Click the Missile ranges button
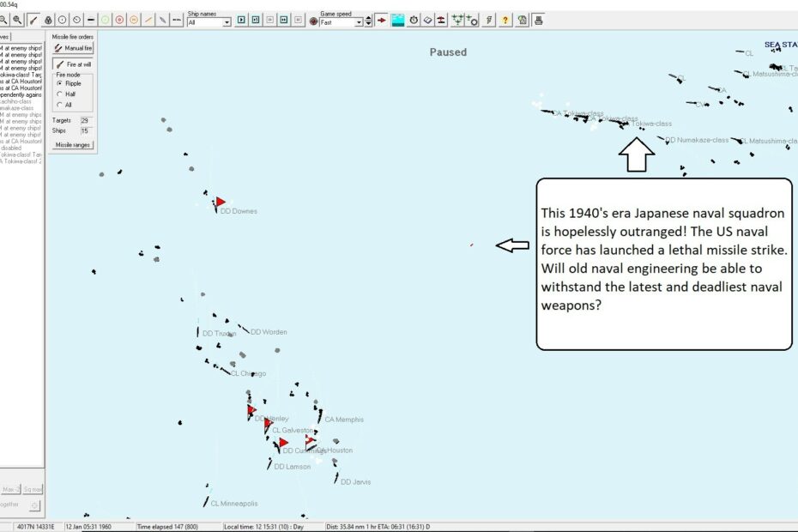The width and height of the screenshot is (798, 532). tap(73, 145)
